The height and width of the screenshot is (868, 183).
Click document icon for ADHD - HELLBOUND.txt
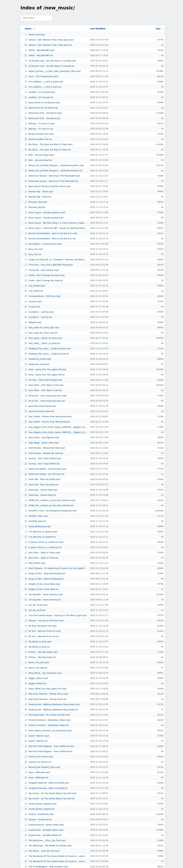point(26,55)
